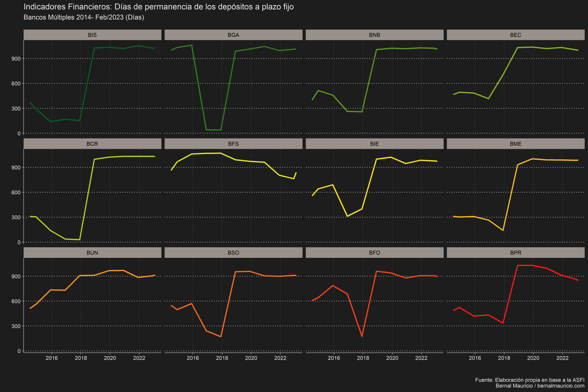The height and width of the screenshot is (392, 588).
Task: Click the BFO facet header
Action: pyautogui.click(x=374, y=253)
